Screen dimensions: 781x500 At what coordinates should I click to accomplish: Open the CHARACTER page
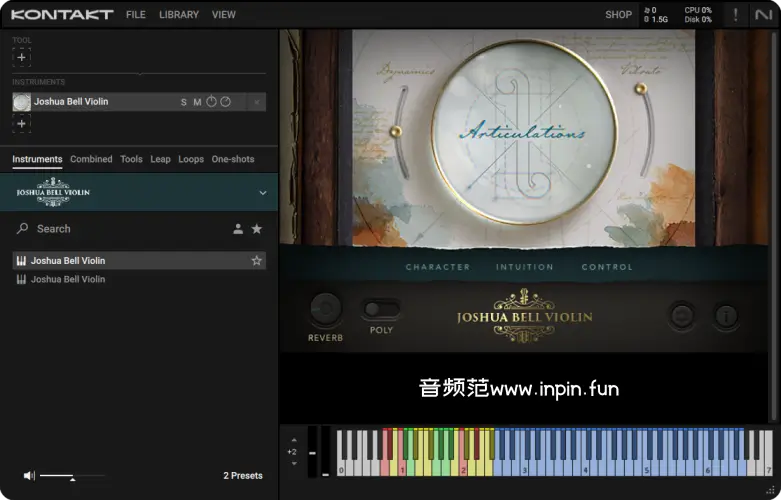click(x=438, y=267)
